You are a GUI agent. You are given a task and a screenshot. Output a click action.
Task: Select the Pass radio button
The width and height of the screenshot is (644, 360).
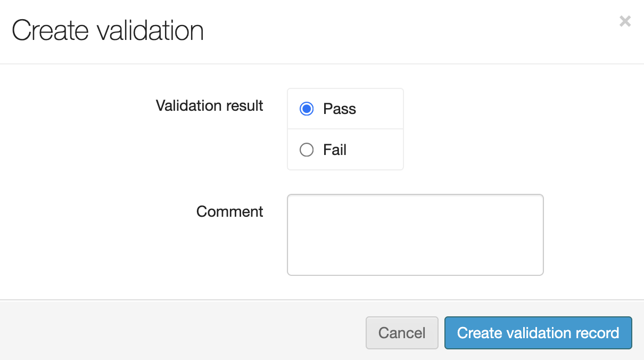(x=307, y=109)
